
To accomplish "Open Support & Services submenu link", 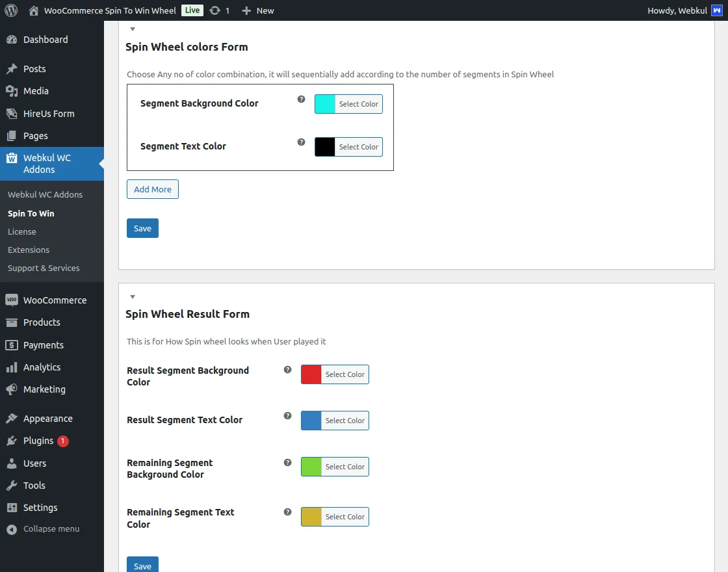I will pos(44,268).
